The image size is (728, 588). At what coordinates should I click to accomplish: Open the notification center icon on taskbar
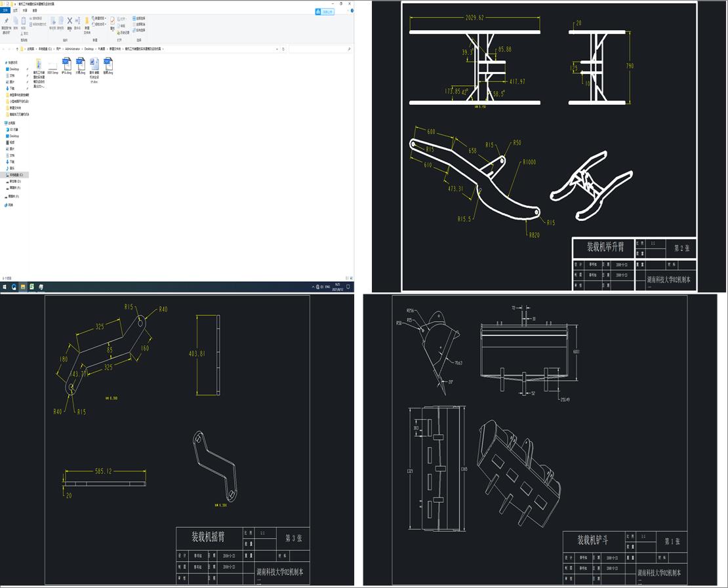pyautogui.click(x=348, y=287)
